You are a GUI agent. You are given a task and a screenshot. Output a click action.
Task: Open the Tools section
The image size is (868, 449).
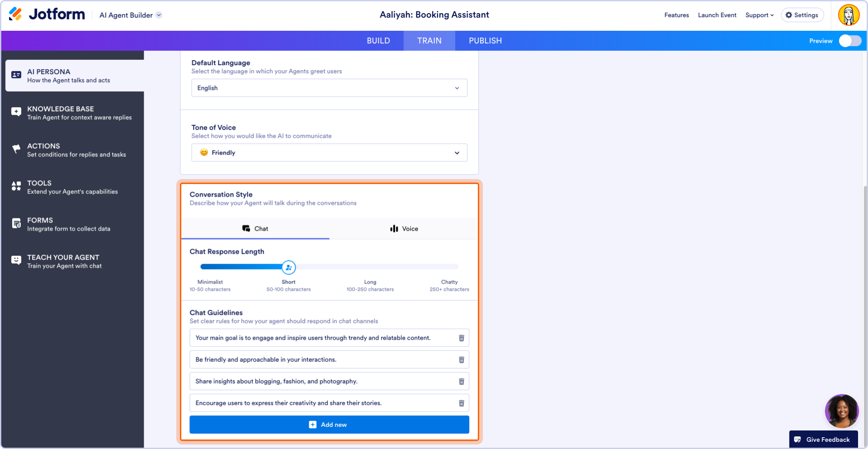click(75, 187)
